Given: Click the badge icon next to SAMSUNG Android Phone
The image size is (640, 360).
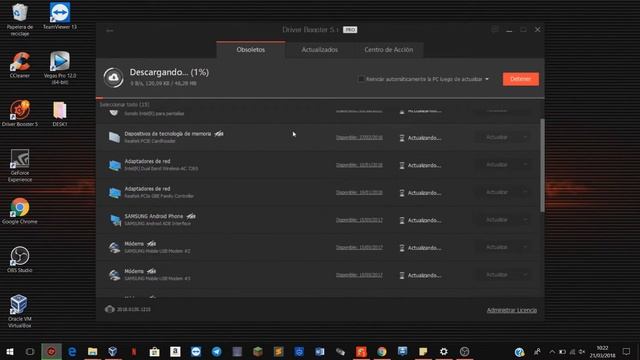Looking at the screenshot, I should click(191, 216).
